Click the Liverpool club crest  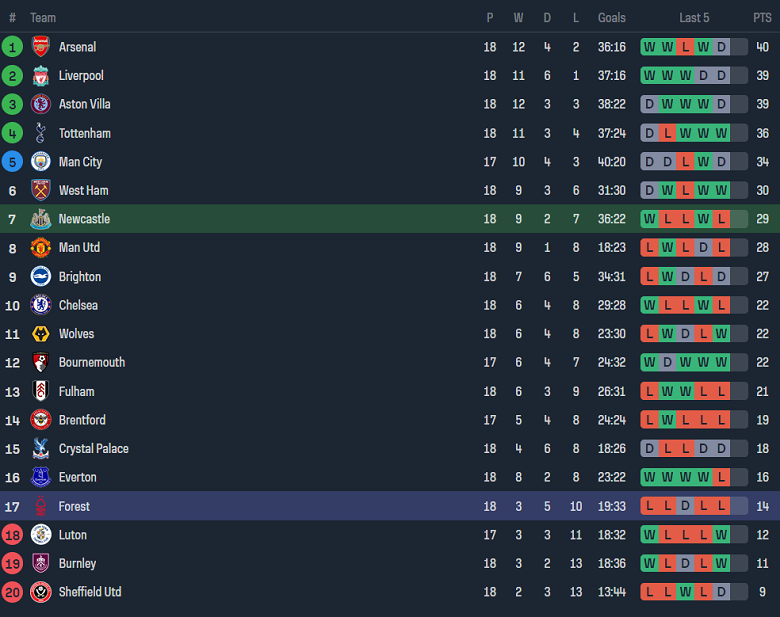point(41,76)
